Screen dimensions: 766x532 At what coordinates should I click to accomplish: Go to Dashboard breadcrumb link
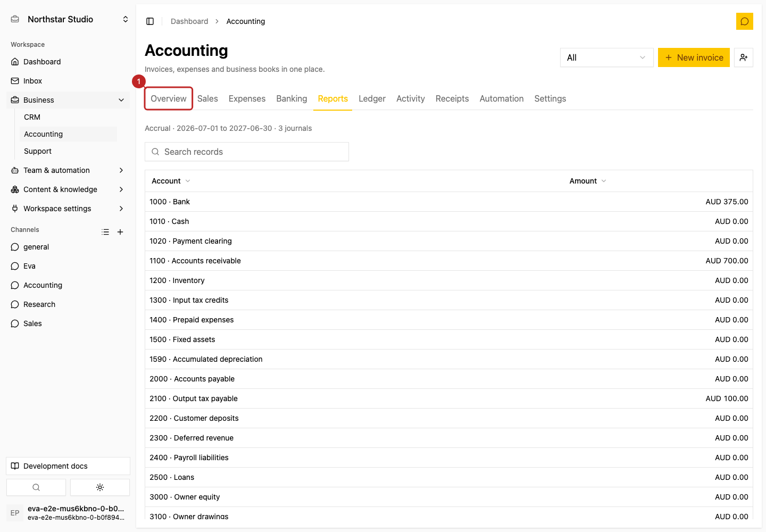pyautogui.click(x=189, y=21)
